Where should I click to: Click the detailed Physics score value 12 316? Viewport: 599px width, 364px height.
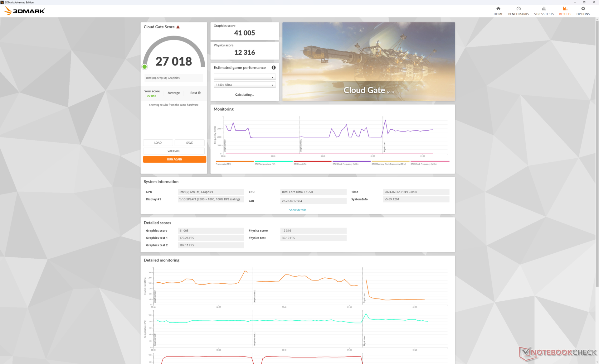tap(313, 231)
